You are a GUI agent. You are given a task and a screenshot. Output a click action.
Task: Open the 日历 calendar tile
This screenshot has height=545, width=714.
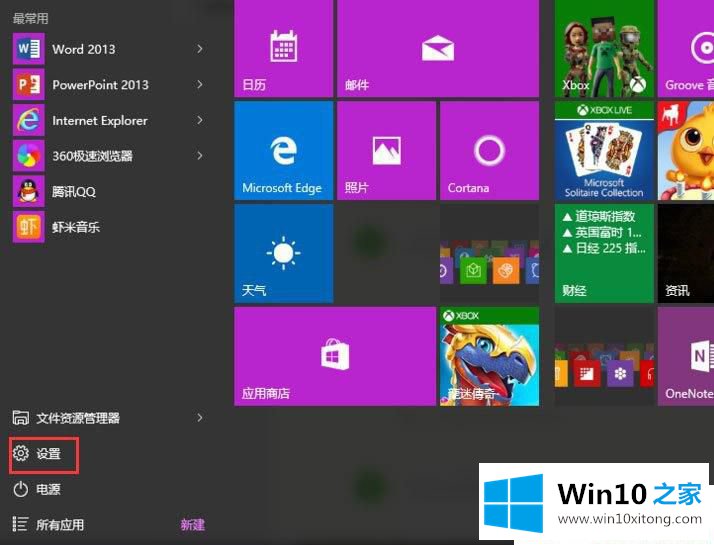(x=283, y=48)
